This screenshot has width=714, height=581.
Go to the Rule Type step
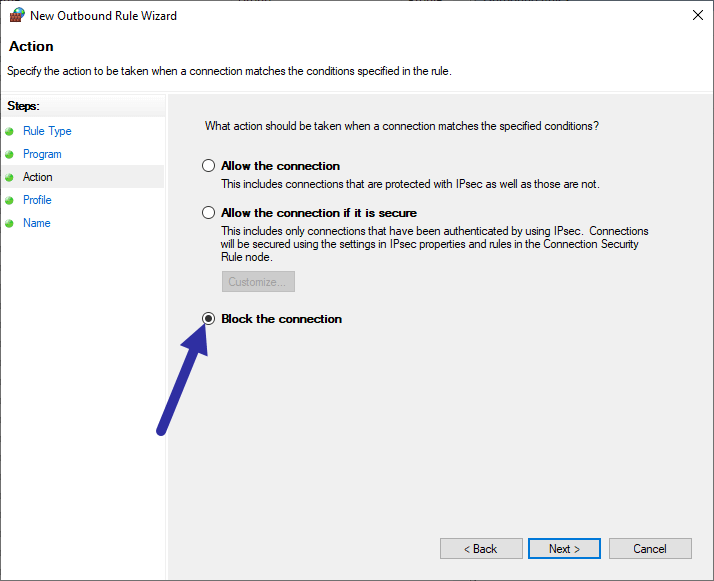(47, 131)
